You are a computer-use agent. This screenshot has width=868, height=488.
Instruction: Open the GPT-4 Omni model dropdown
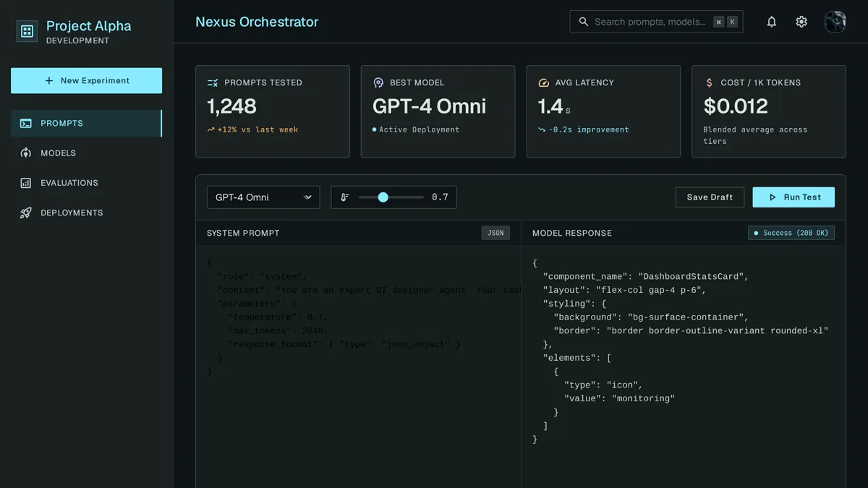263,197
